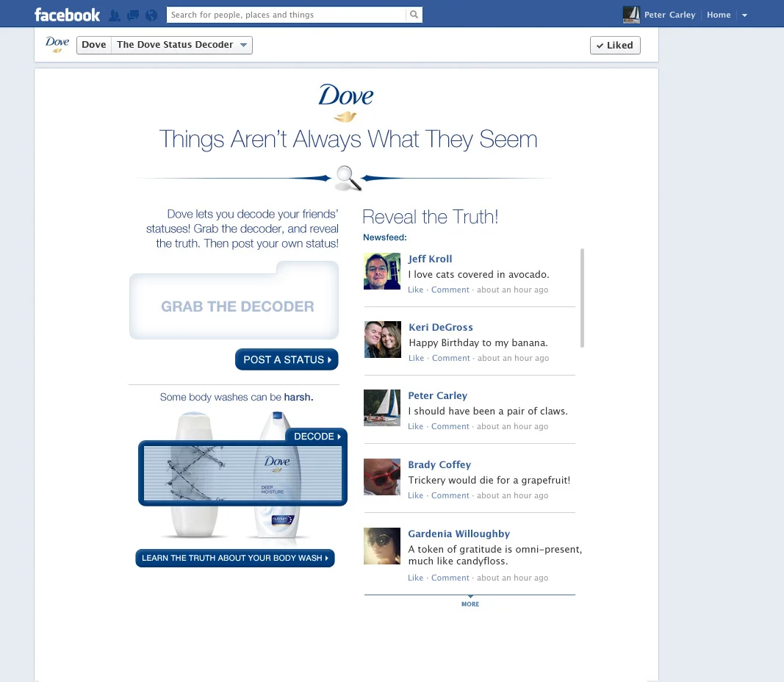Comment on Peter Carley's status
This screenshot has width=784, height=682.
pos(450,426)
